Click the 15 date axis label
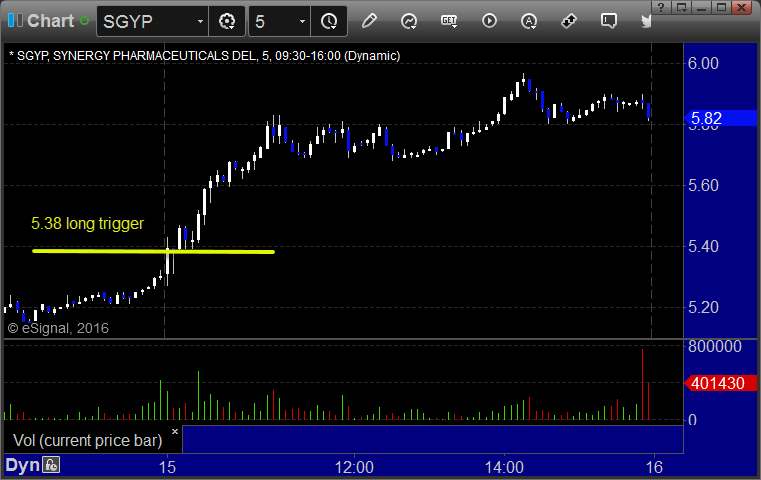This screenshot has height=480, width=761. point(167,467)
